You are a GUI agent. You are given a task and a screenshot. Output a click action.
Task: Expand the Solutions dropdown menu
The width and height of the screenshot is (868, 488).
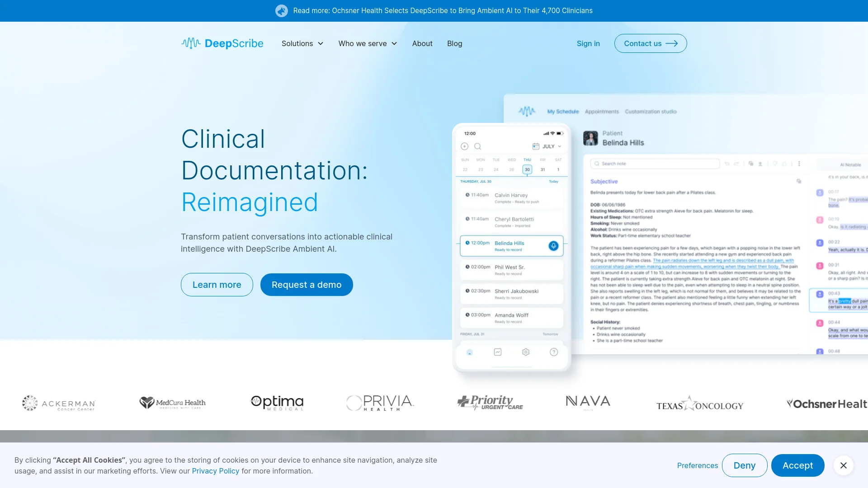click(302, 43)
